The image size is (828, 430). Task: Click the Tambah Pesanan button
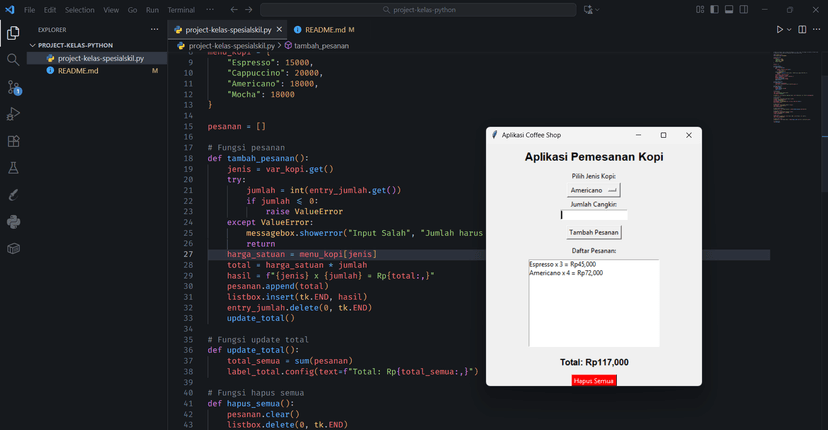[594, 232]
